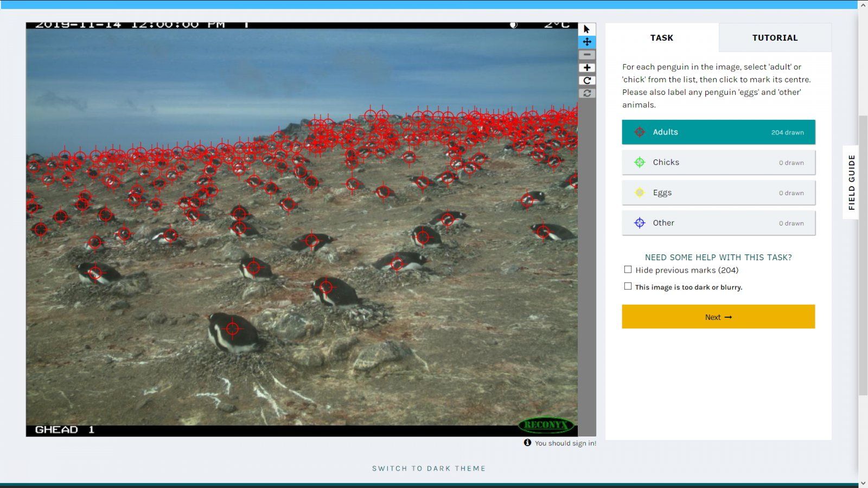Reset the view with the refresh icon
Screen dimensions: 868x488
pos(586,93)
